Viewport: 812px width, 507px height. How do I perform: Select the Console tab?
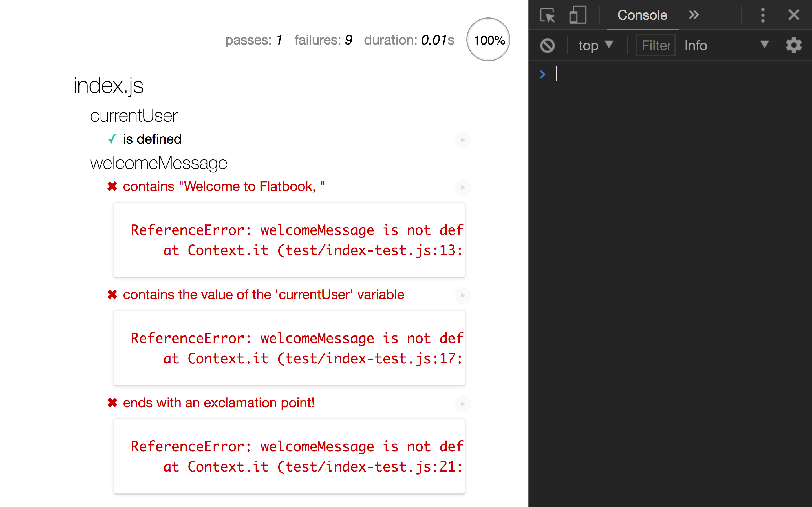(x=642, y=15)
